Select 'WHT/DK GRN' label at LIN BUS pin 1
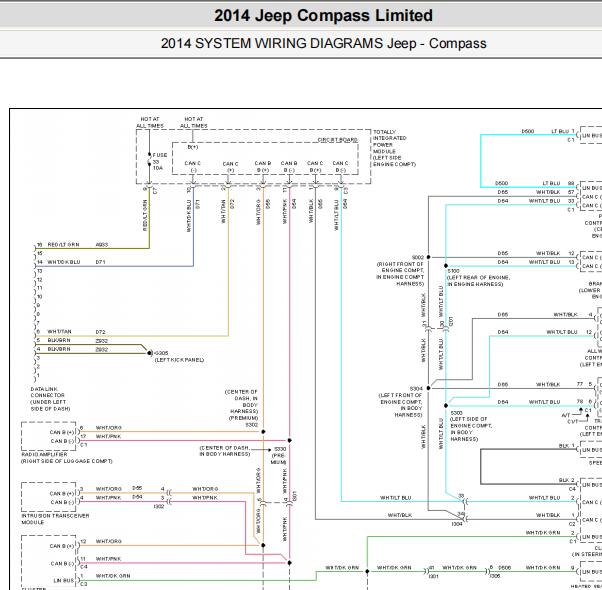 pyautogui.click(x=113, y=576)
